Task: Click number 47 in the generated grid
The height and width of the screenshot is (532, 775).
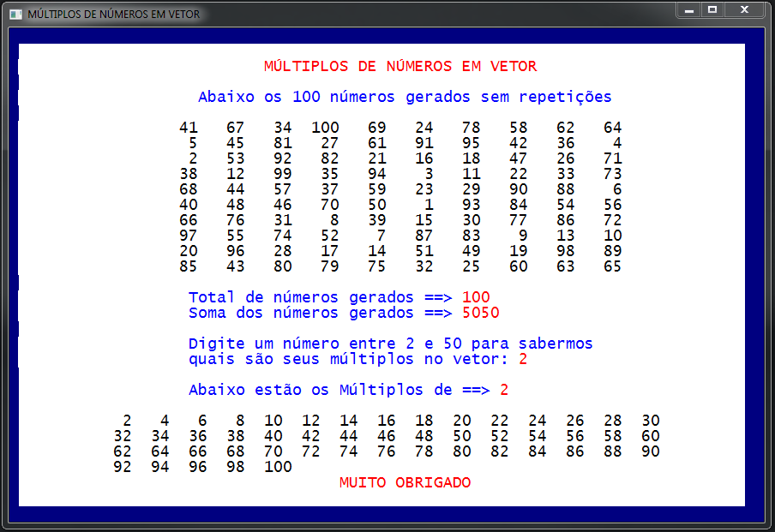Action: point(519,158)
